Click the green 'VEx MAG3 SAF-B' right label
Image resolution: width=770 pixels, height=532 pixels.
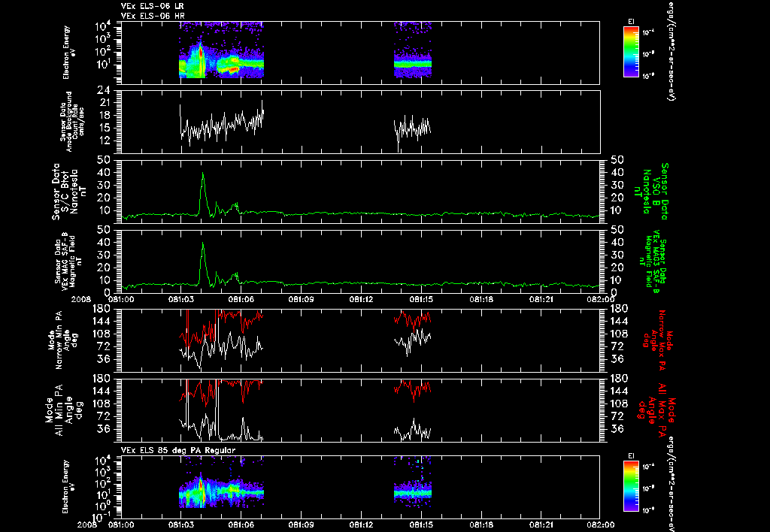pos(655,261)
